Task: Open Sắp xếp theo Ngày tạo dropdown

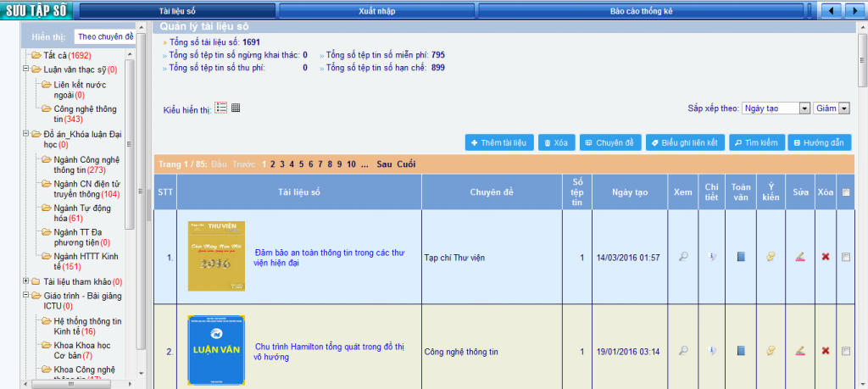Action: pyautogui.click(x=776, y=108)
